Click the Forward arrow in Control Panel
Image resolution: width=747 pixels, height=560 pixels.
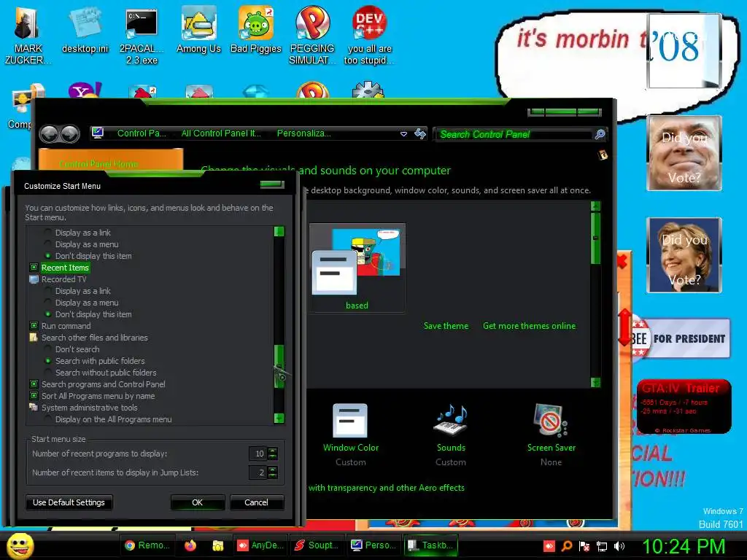pos(70,134)
